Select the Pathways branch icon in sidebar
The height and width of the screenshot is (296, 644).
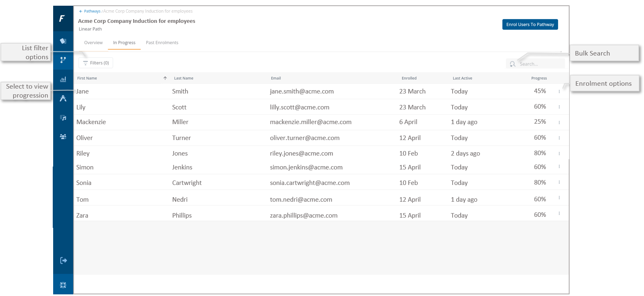point(63,60)
